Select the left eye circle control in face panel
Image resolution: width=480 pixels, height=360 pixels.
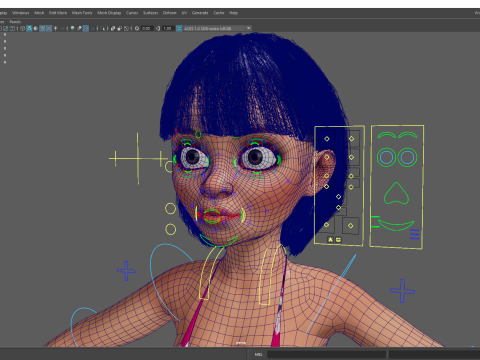pyautogui.click(x=386, y=157)
